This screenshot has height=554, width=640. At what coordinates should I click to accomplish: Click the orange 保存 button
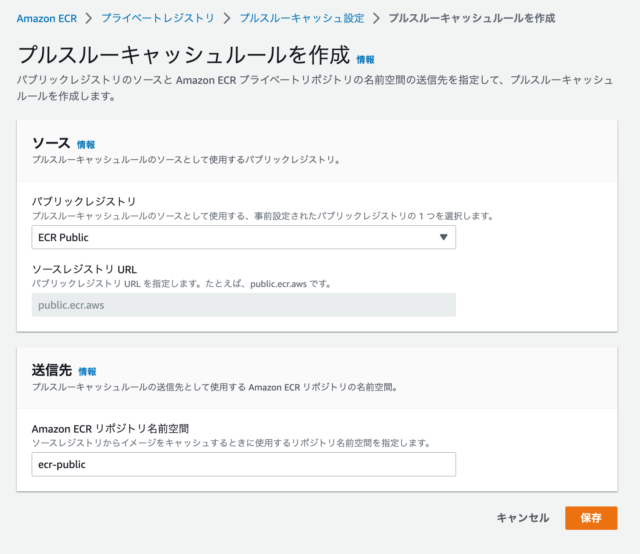(x=590, y=518)
